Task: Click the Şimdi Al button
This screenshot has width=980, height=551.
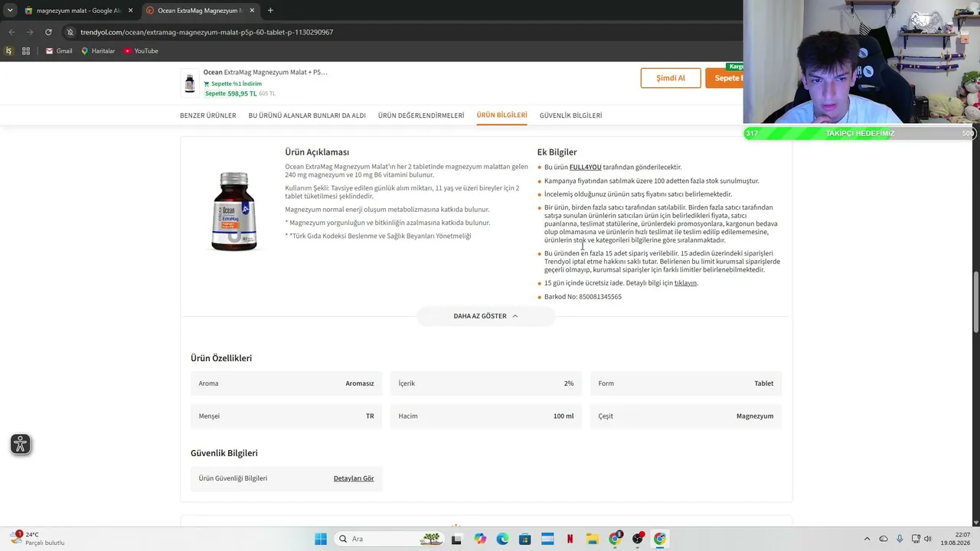Action: (x=671, y=78)
